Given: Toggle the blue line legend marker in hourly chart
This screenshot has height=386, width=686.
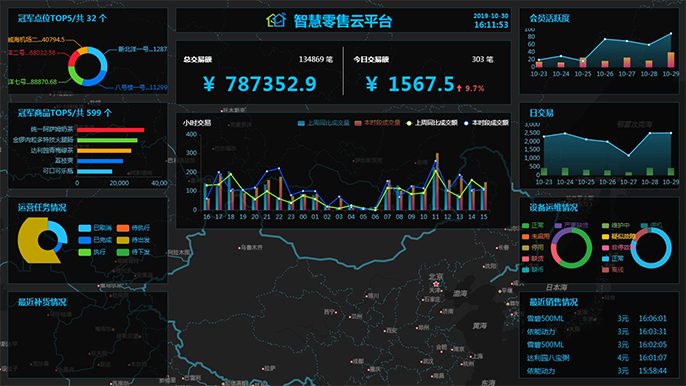Looking at the screenshot, I should click(466, 123).
